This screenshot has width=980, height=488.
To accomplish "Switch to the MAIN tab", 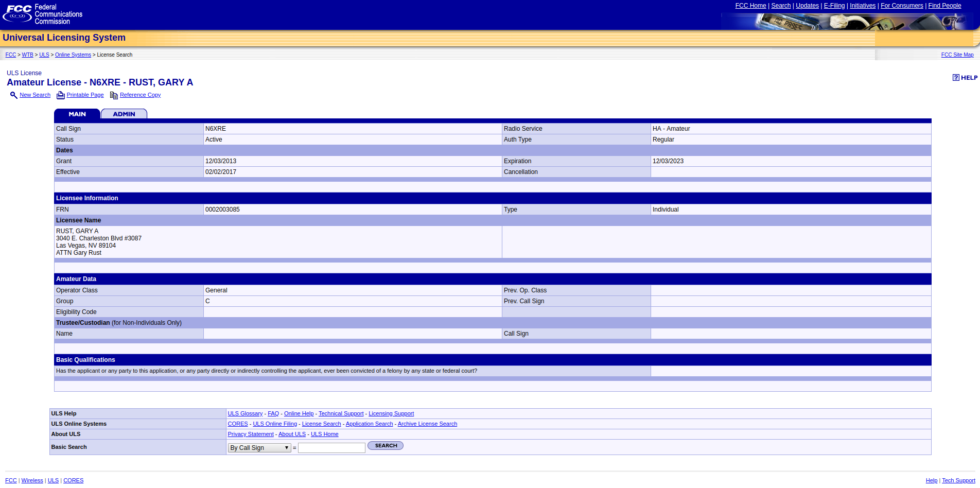I will click(77, 114).
